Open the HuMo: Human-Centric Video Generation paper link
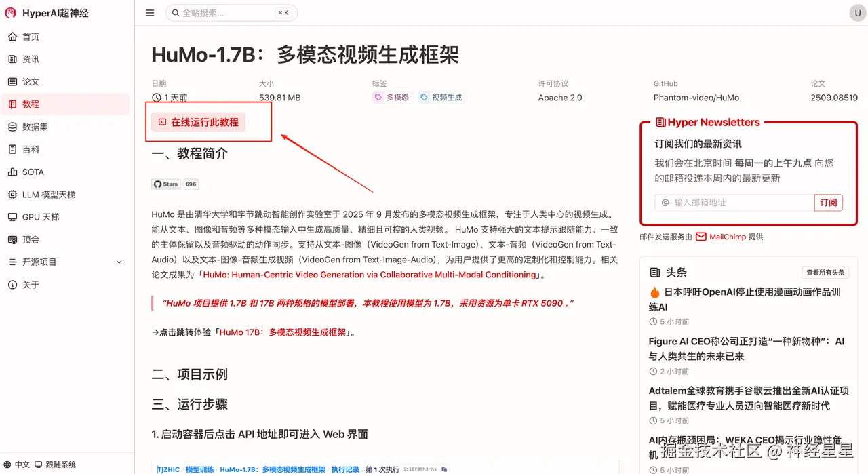868x474 pixels. pos(370,275)
